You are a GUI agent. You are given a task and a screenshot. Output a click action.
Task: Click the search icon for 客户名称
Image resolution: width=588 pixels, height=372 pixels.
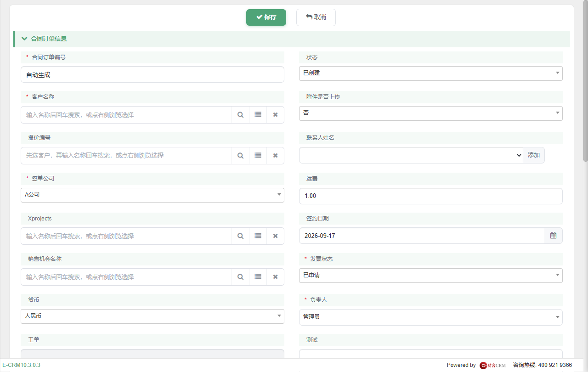[x=240, y=115]
